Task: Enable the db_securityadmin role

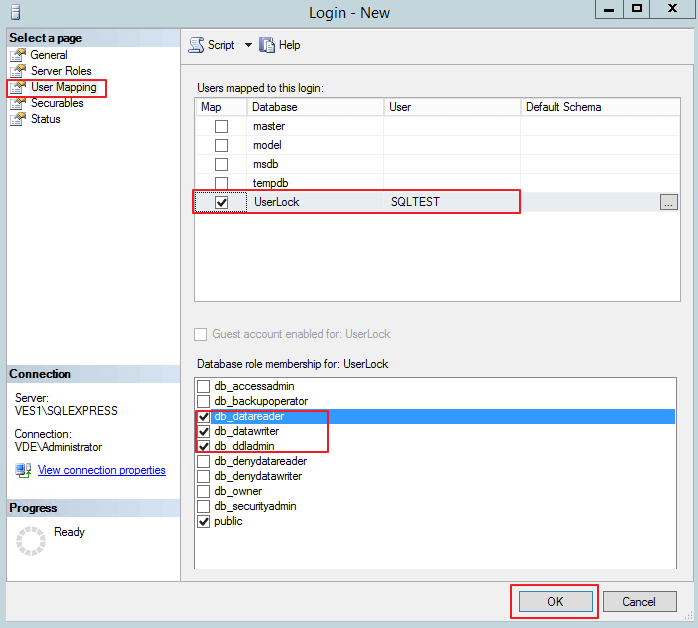Action: click(x=203, y=506)
